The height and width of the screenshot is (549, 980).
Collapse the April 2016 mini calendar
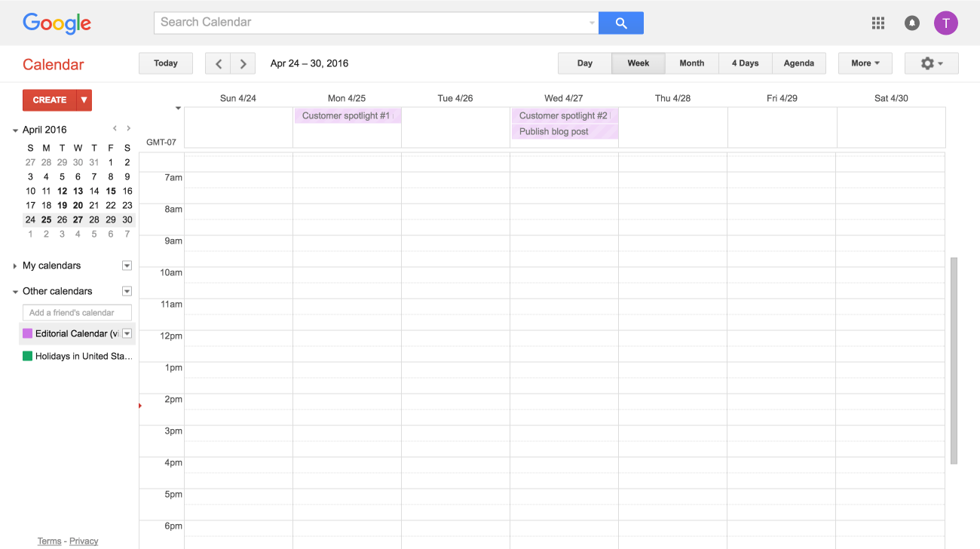(15, 130)
